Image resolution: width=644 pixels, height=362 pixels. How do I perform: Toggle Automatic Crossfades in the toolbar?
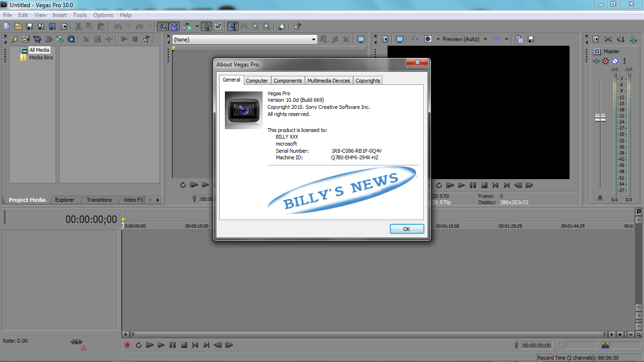174,26
